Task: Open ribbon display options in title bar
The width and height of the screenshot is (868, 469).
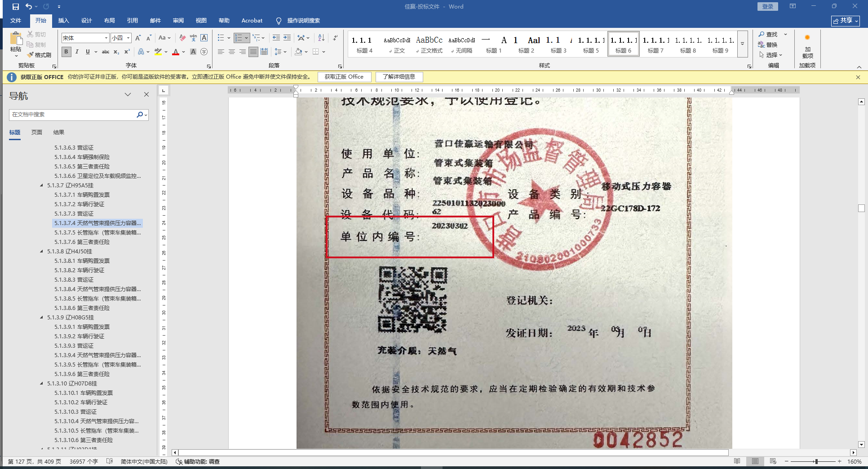Action: 793,6
